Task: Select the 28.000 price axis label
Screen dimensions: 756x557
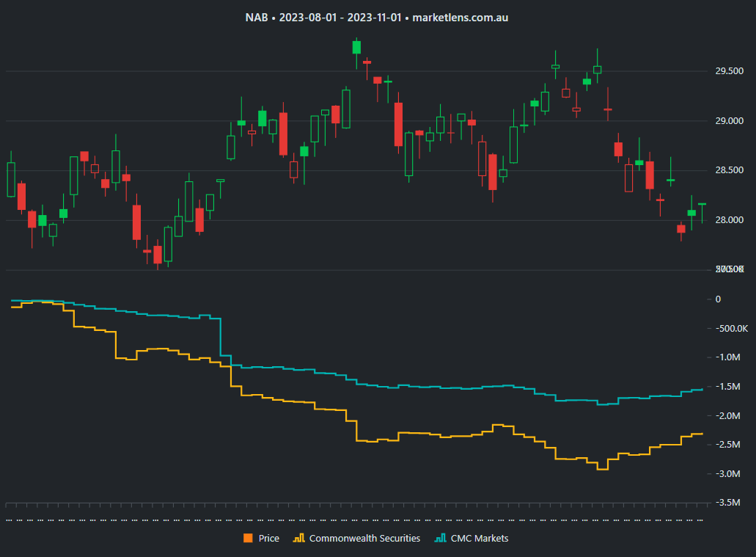Action: [x=730, y=219]
